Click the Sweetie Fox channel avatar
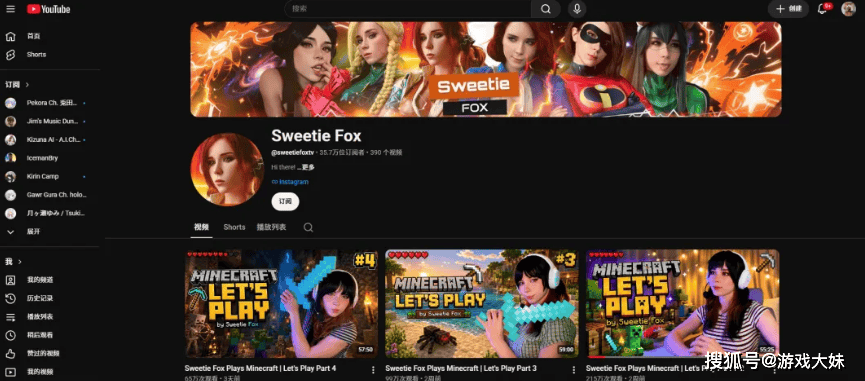 [x=227, y=169]
